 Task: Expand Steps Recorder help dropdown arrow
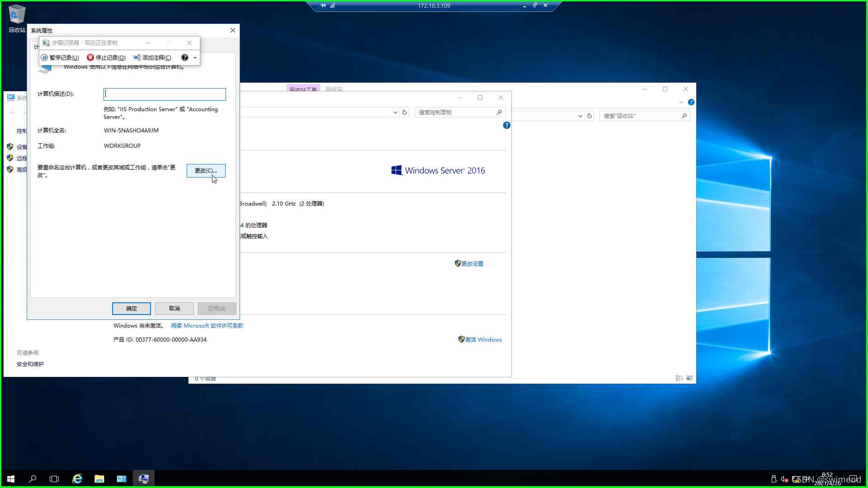[x=195, y=58]
